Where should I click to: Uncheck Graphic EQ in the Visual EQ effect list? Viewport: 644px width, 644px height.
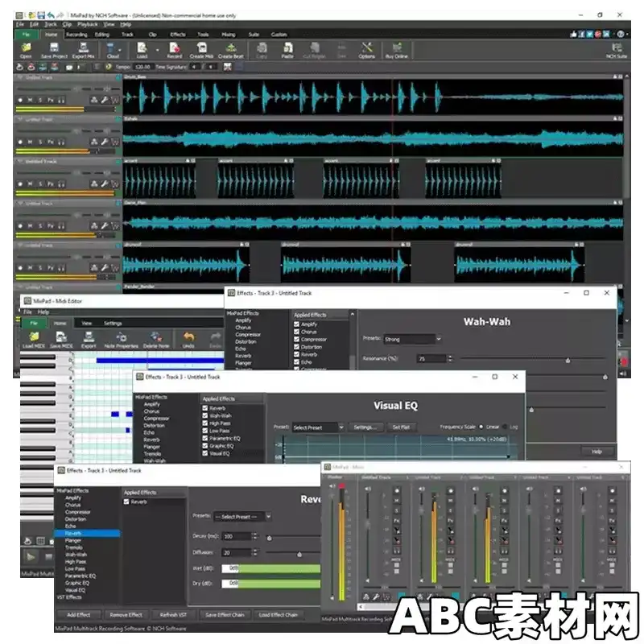coord(204,444)
